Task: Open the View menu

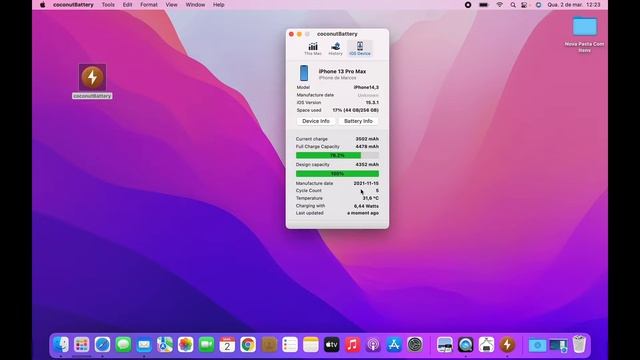Action: [171, 5]
